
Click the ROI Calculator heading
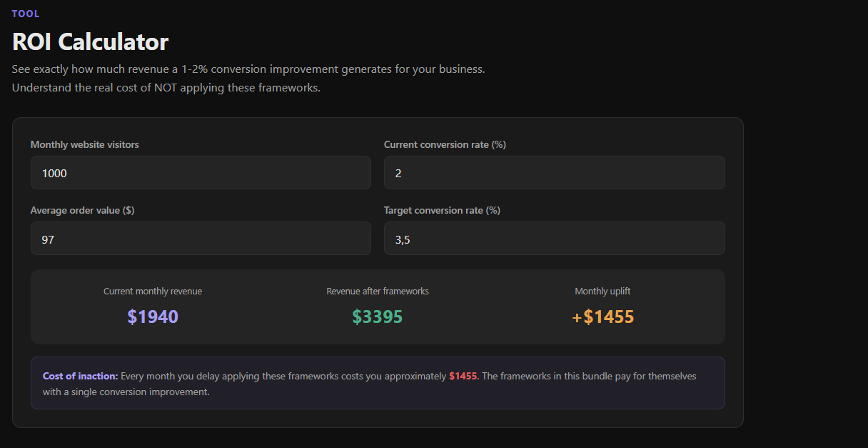[90, 41]
